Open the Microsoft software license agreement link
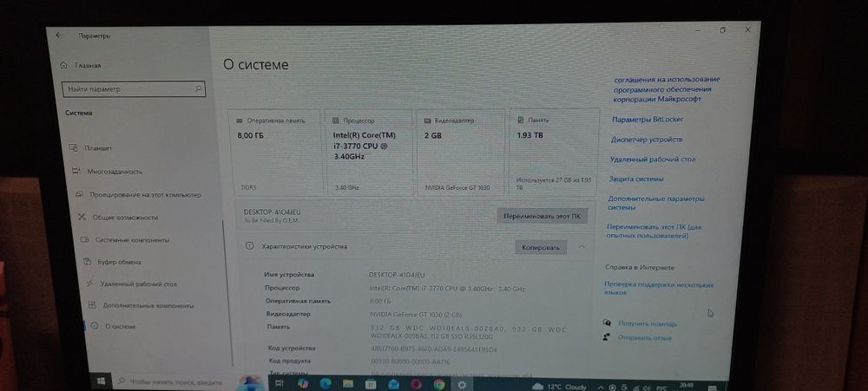 tap(667, 89)
